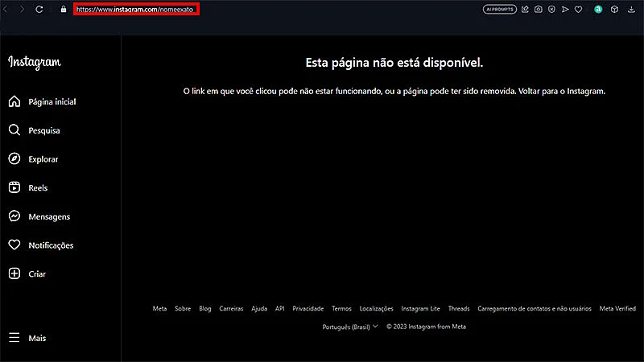Open the Mensagens messenger icon
The height and width of the screenshot is (362, 644).
pos(14,216)
